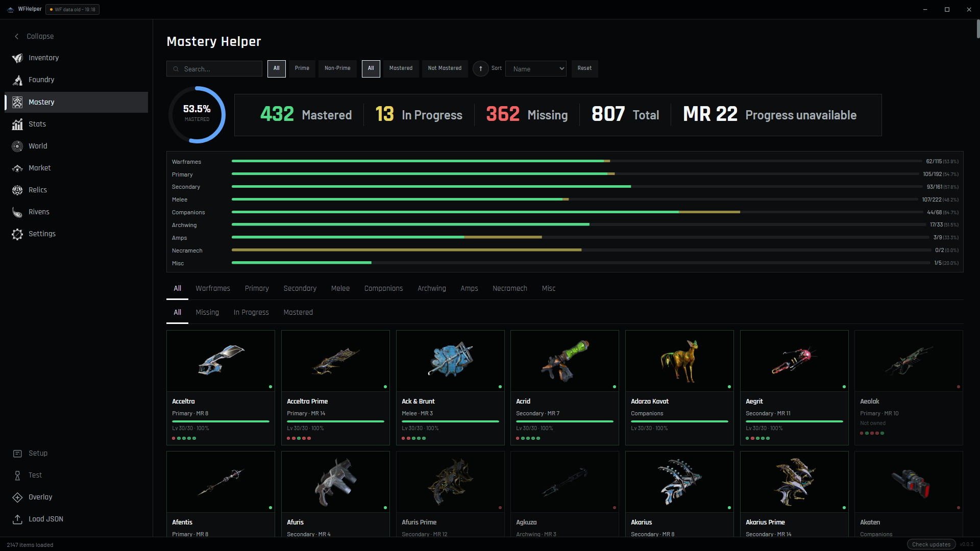Click the 2147 items loaded status text

(30, 545)
